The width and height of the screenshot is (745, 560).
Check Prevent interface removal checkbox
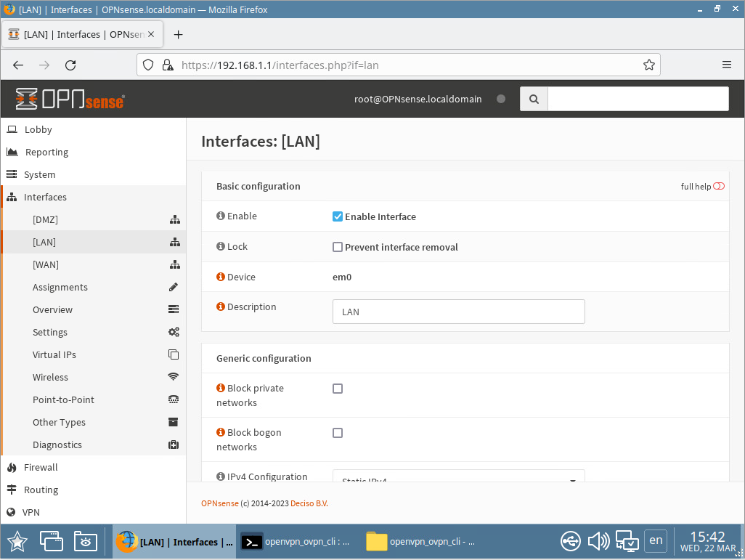coord(338,247)
